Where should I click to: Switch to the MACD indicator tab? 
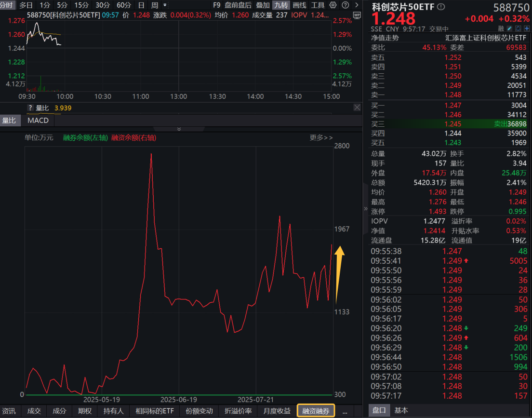point(38,121)
